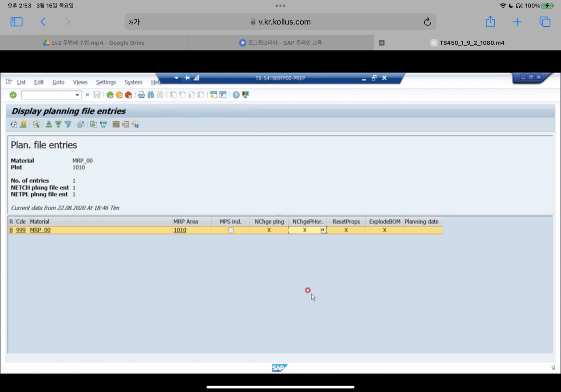The width and height of the screenshot is (561, 392).
Task: Click the Export spreadsheet icon
Action: click(x=93, y=125)
